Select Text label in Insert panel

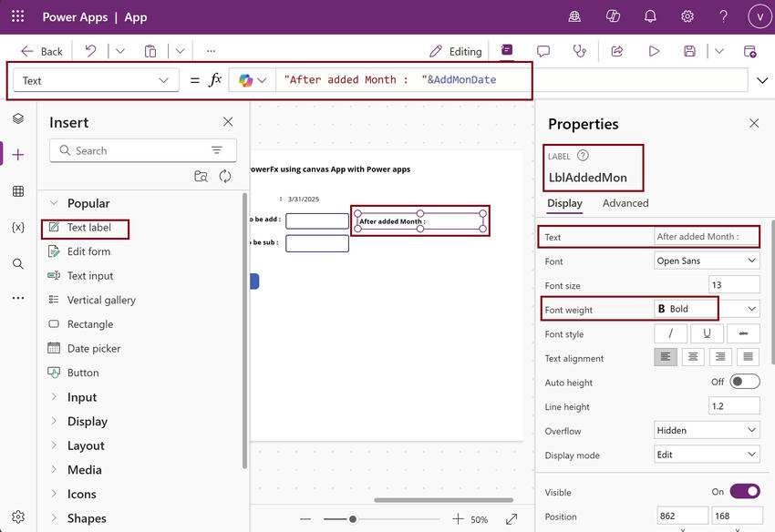[x=88, y=227]
